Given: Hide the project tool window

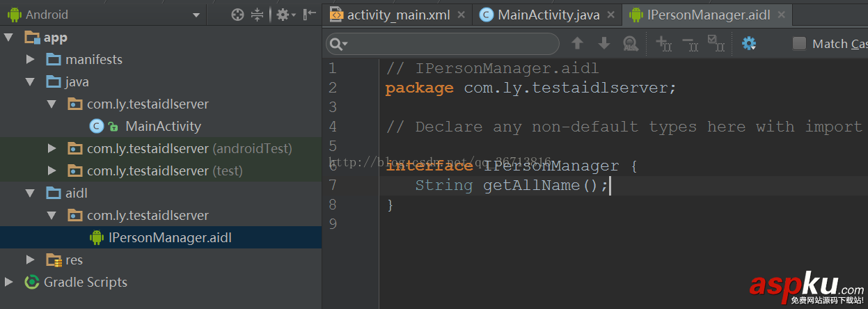Looking at the screenshot, I should 310,15.
